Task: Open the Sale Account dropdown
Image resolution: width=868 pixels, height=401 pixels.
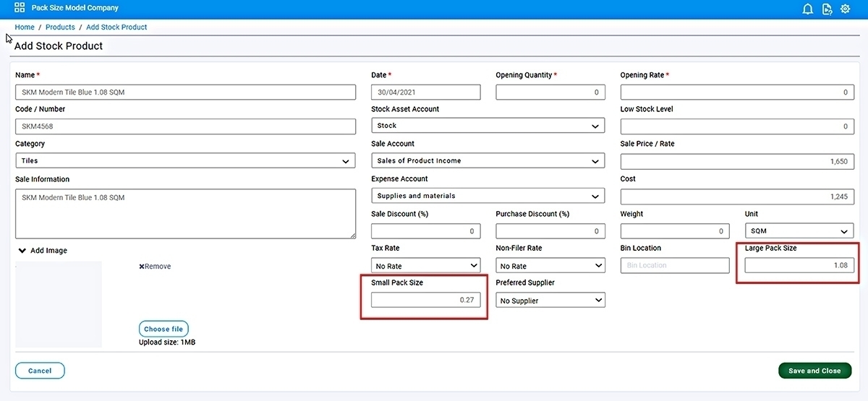Action: (x=488, y=161)
